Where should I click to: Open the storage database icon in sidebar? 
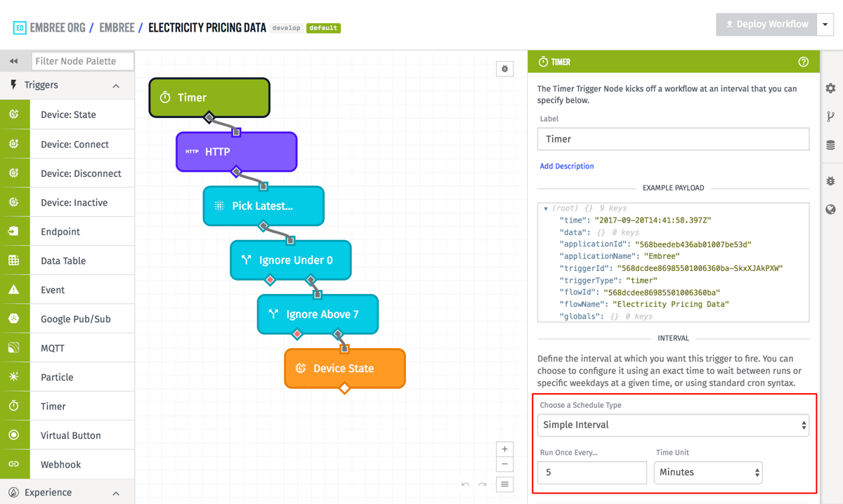(x=830, y=145)
